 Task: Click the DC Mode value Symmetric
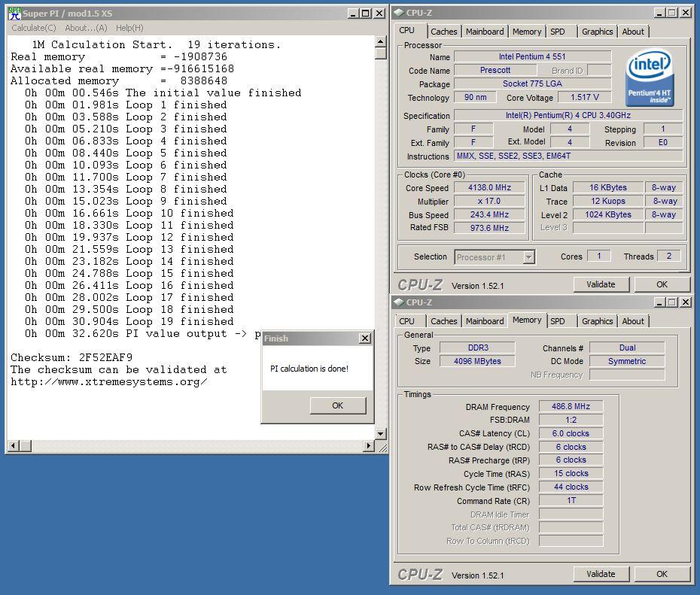tap(627, 361)
